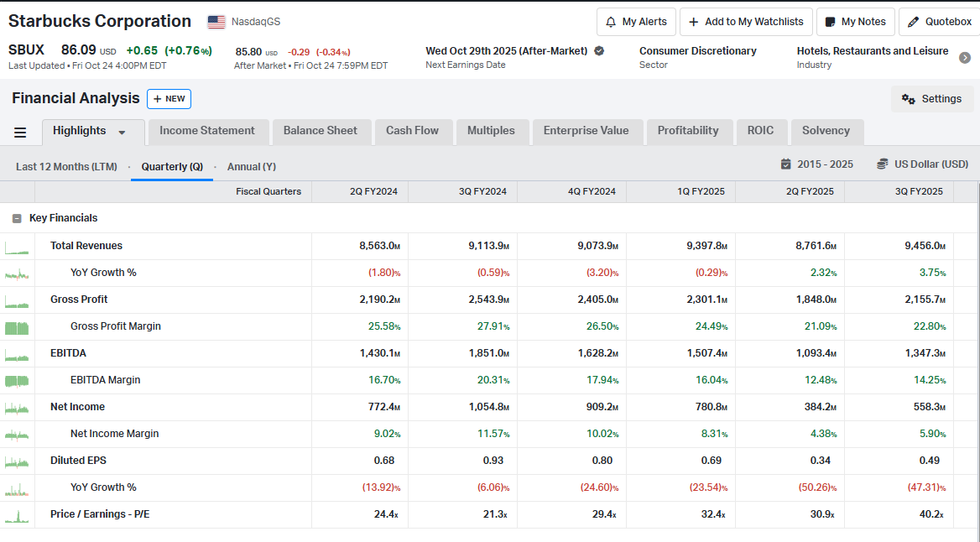Open Net Income Margin sparkline chart

pos(17,435)
